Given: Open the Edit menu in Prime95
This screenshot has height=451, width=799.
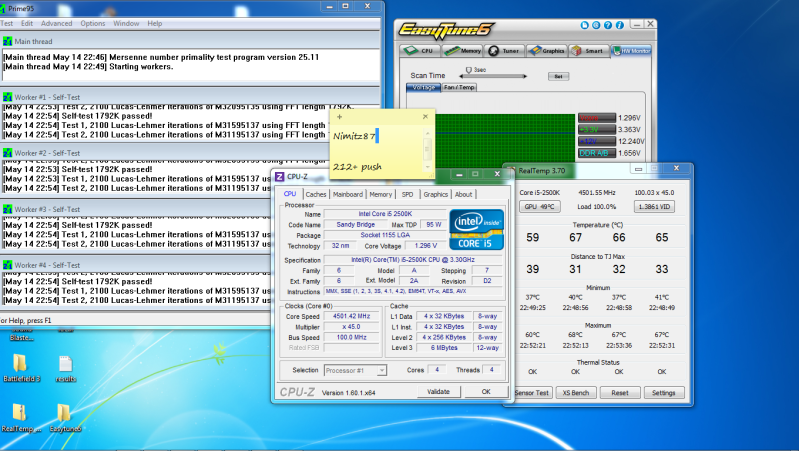Looking at the screenshot, I should click(27, 23).
